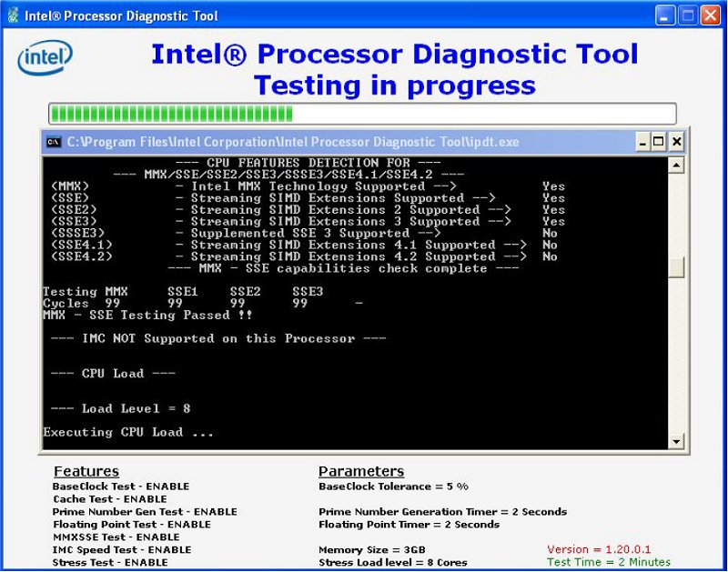
Task: Maximize the ipdt.exe console window
Action: click(x=658, y=142)
